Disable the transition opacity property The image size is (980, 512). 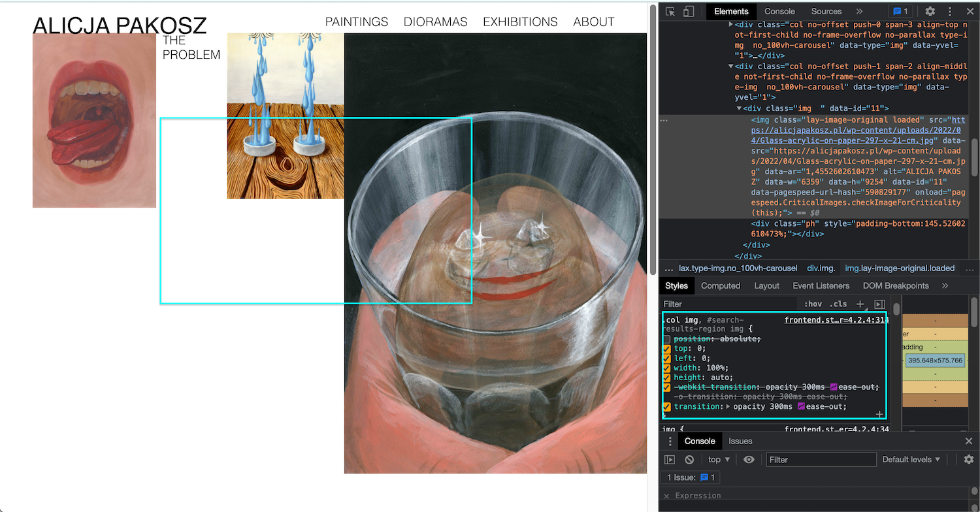(667, 406)
